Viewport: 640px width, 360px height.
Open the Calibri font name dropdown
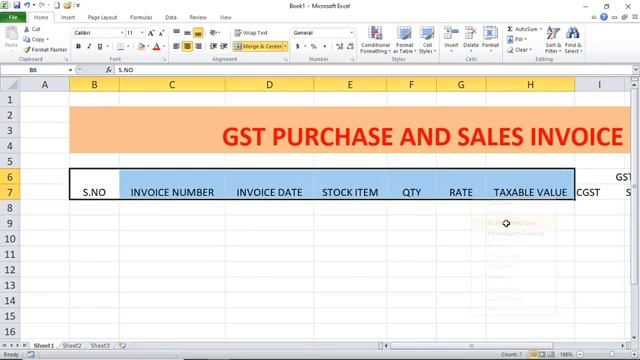[122, 33]
